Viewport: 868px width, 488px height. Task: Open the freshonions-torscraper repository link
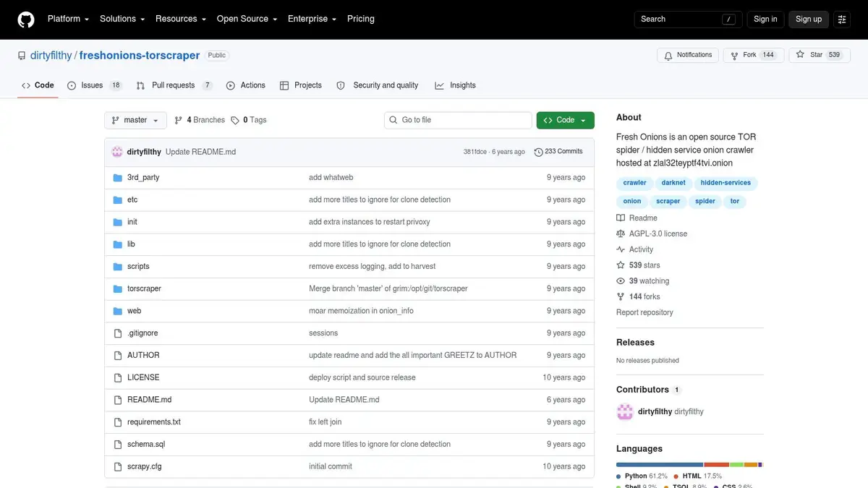[x=140, y=55]
